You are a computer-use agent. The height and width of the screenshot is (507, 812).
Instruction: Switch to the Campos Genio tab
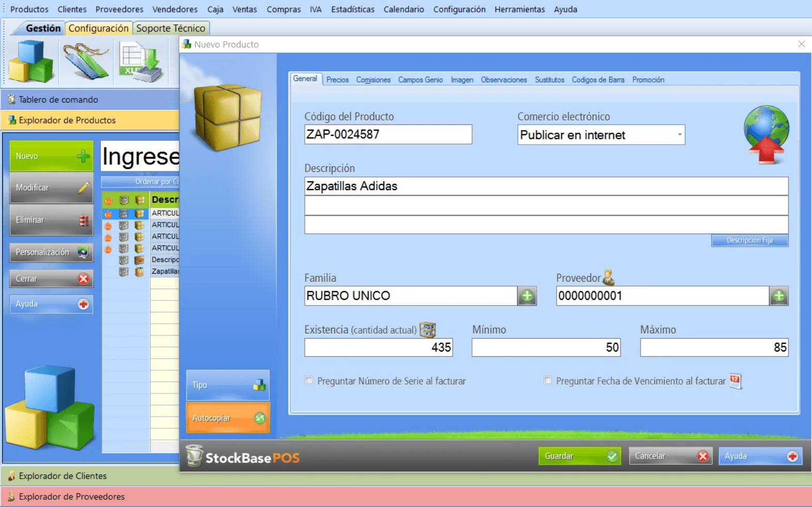coord(420,80)
